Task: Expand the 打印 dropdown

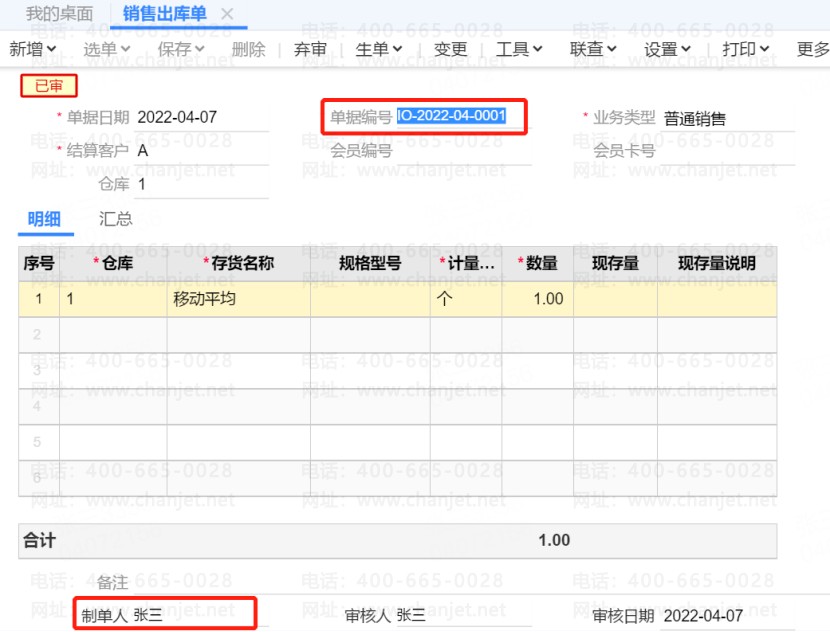Action: click(745, 49)
